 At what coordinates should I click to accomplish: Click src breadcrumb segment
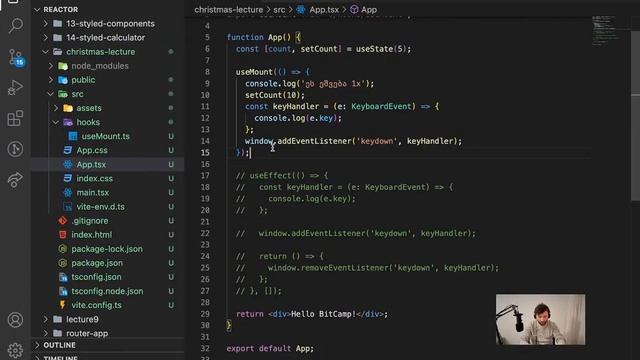pos(279,10)
